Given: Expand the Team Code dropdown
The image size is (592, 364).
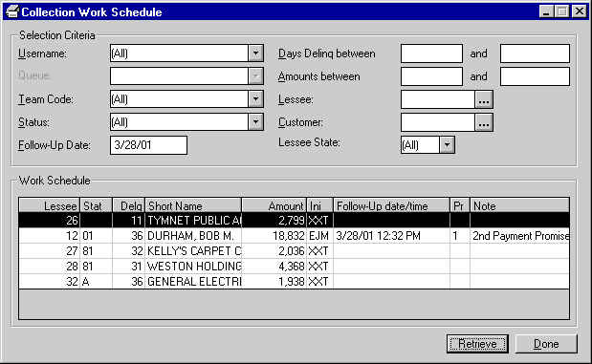Looking at the screenshot, I should 255,99.
